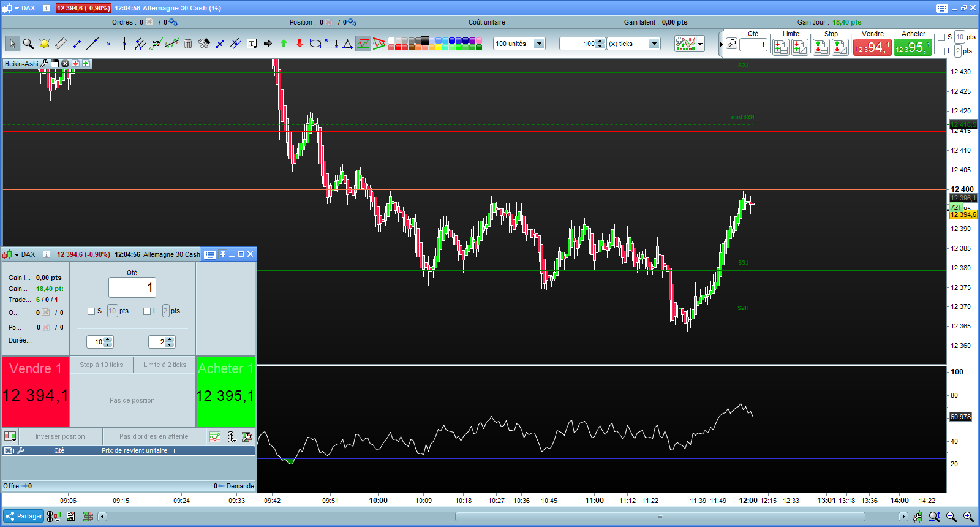Click chart icon in order panel footer
The height and width of the screenshot is (527, 980).
click(215, 436)
